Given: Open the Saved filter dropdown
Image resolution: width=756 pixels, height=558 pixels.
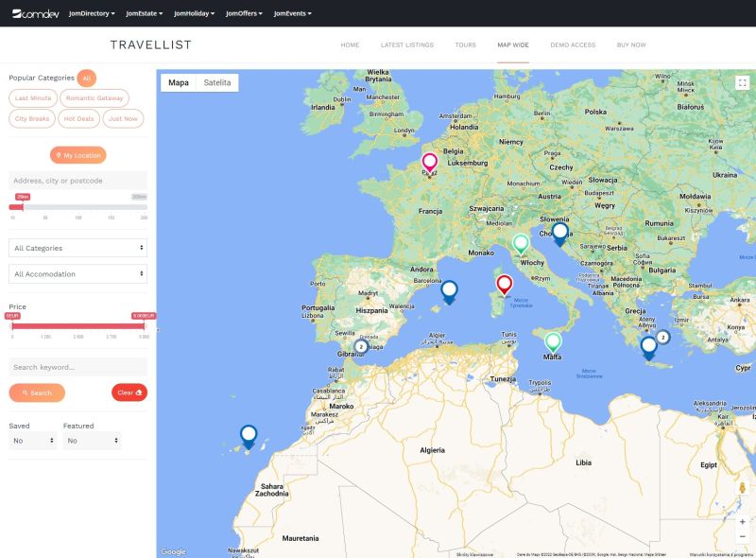Looking at the screenshot, I should click(x=31, y=441).
